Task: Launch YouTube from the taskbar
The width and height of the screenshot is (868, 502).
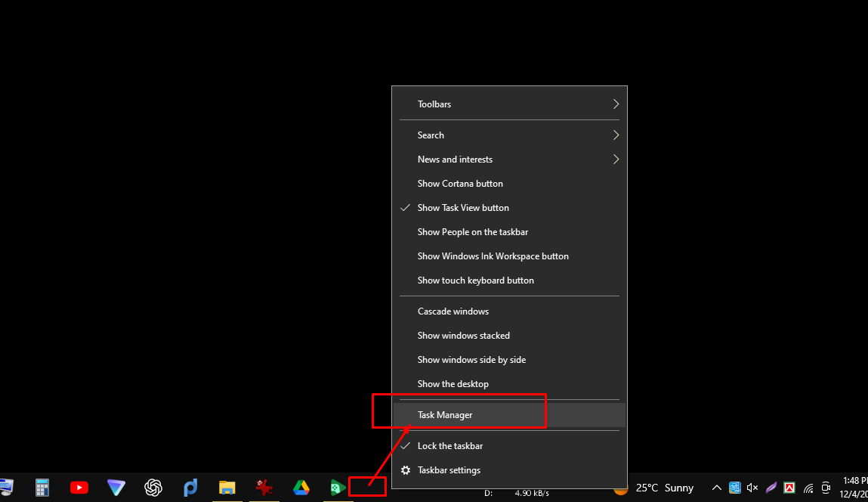Action: 79,488
